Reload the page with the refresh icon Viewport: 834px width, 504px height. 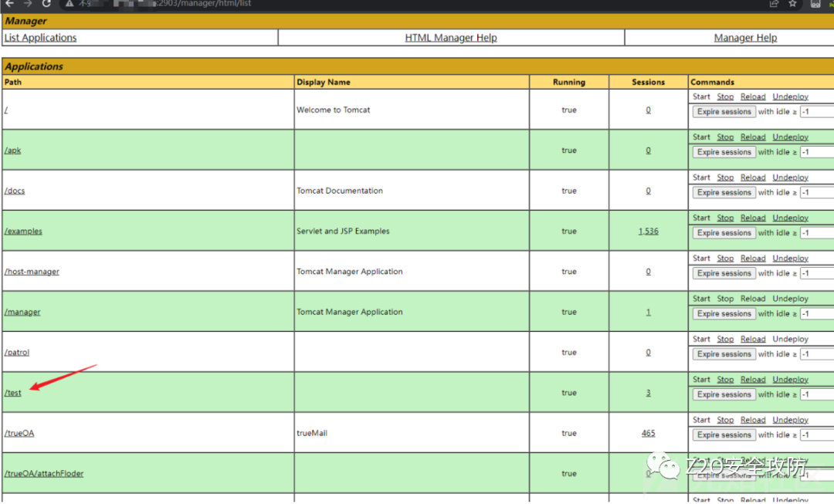47,3
